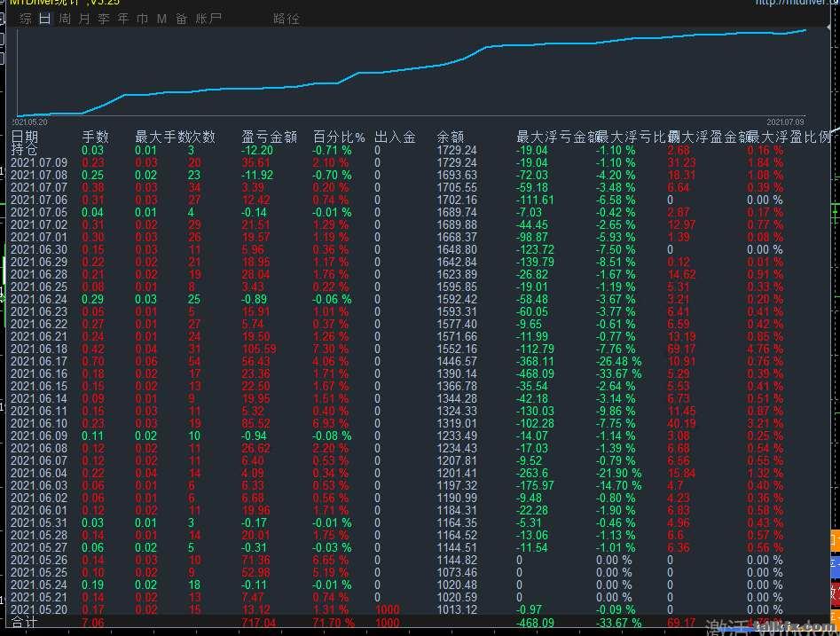Image resolution: width=840 pixels, height=636 pixels.
Task: Click trade count 54 on 06.17
Action: coord(194,361)
